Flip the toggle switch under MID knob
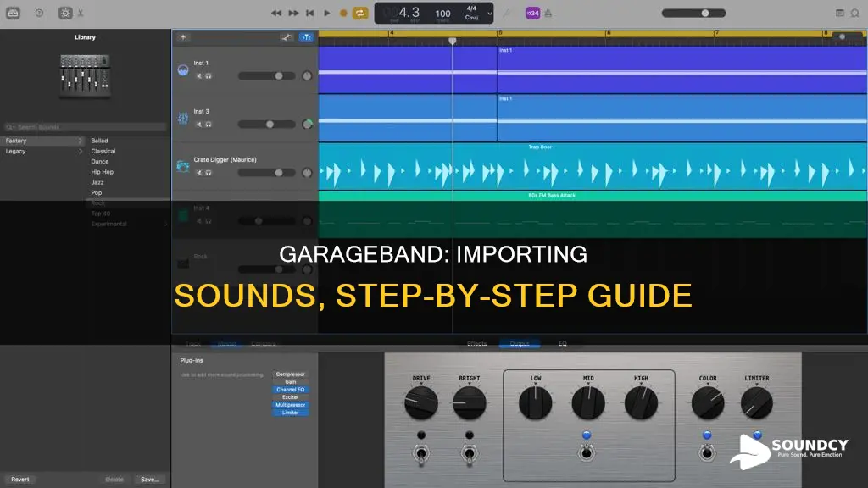The image size is (868, 488). click(x=587, y=453)
